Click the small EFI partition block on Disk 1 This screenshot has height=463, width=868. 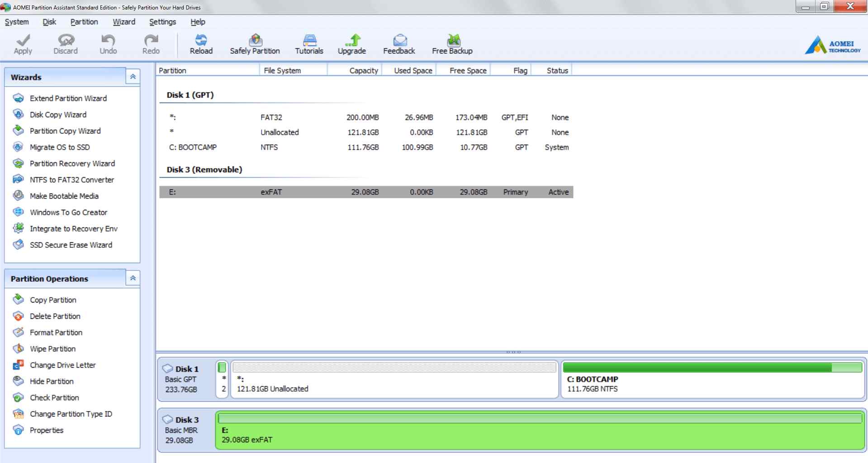pyautogui.click(x=222, y=379)
